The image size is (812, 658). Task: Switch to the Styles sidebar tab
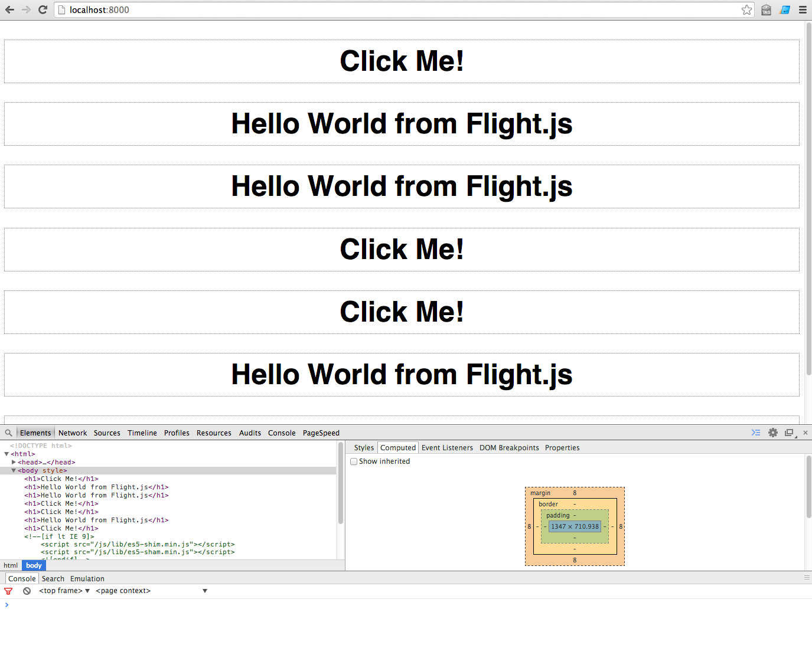pos(364,448)
